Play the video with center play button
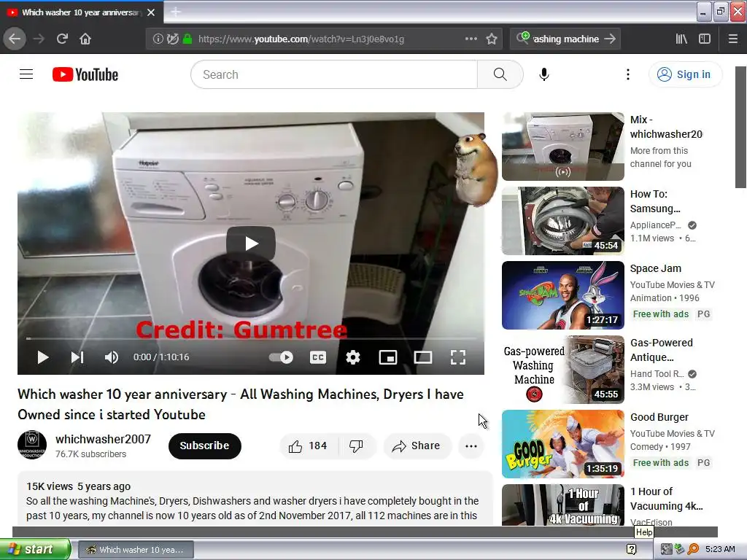747x560 pixels. point(251,244)
